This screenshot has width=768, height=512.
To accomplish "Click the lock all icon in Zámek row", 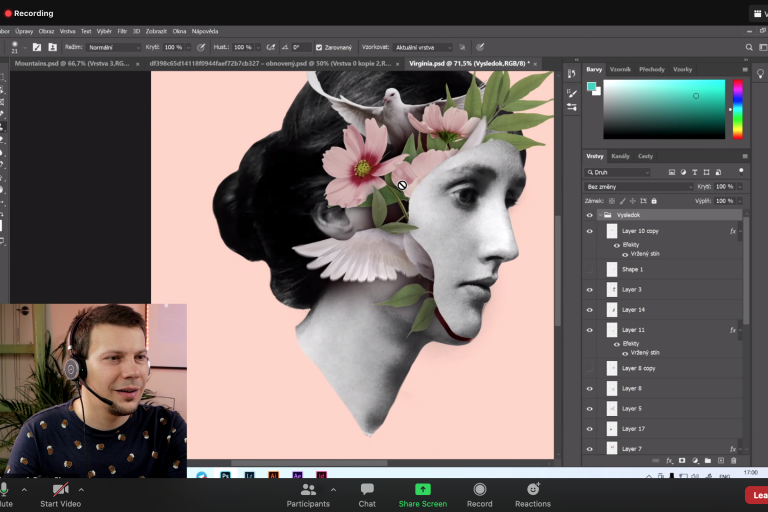I will click(653, 200).
